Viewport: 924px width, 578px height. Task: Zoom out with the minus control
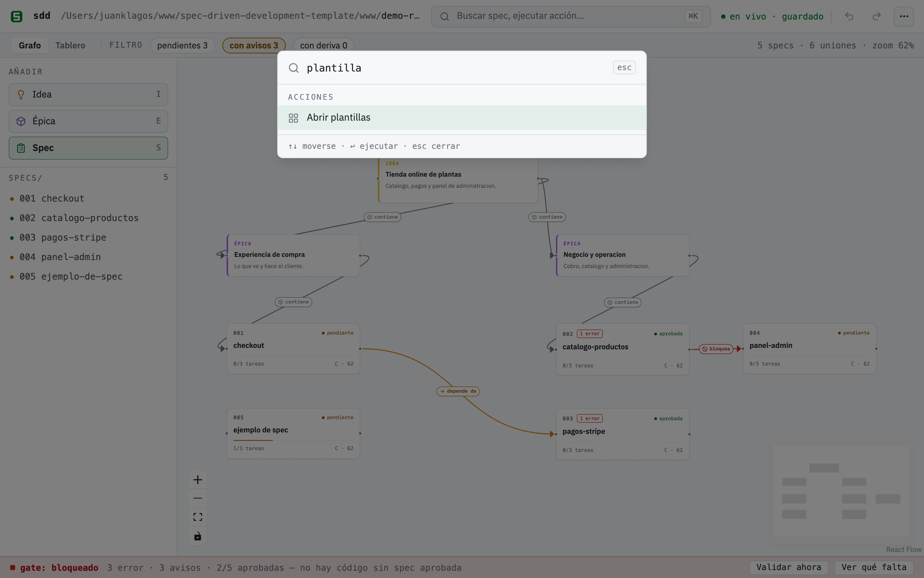tap(198, 498)
